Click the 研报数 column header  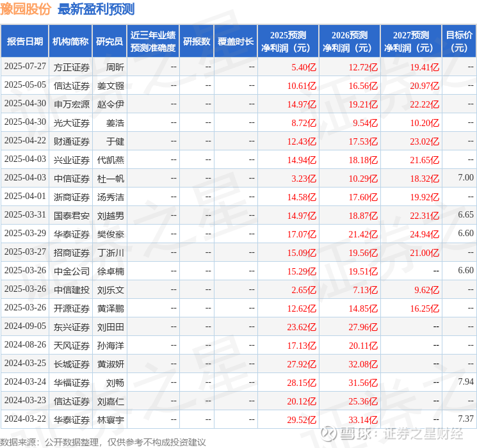[x=197, y=42]
